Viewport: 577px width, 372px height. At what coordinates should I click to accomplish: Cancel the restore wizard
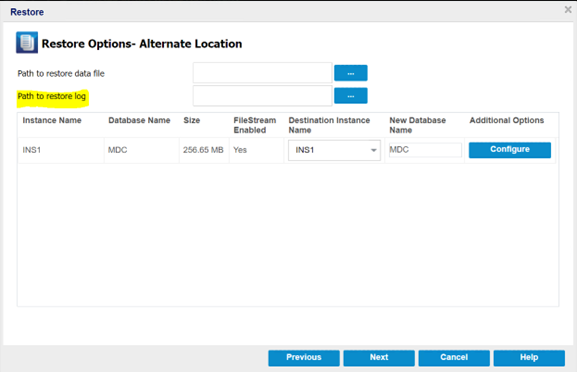click(x=454, y=358)
